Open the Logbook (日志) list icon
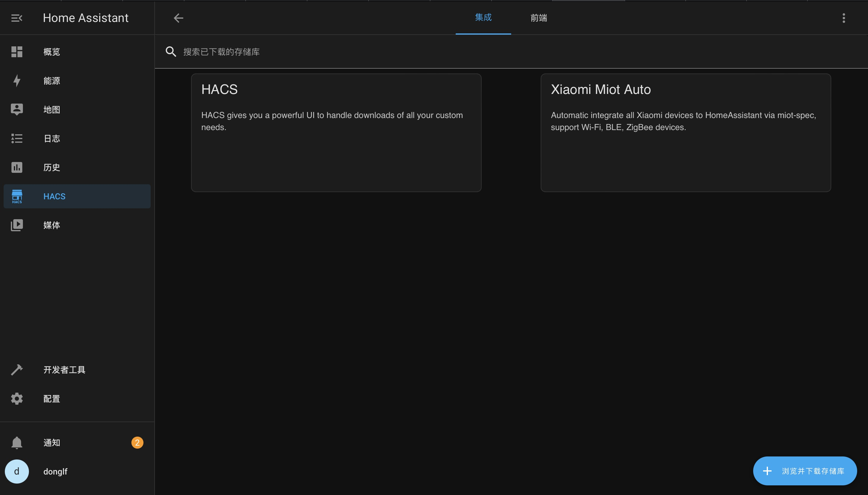 [17, 139]
